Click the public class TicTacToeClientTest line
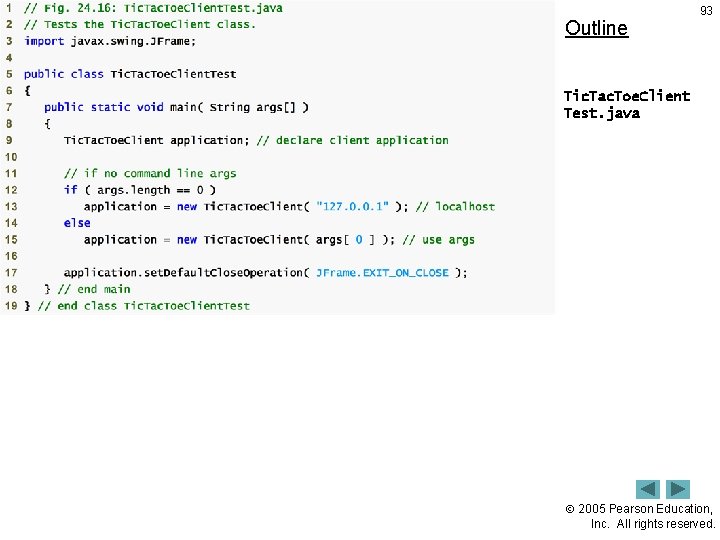The width and height of the screenshot is (720, 540). (x=130, y=74)
